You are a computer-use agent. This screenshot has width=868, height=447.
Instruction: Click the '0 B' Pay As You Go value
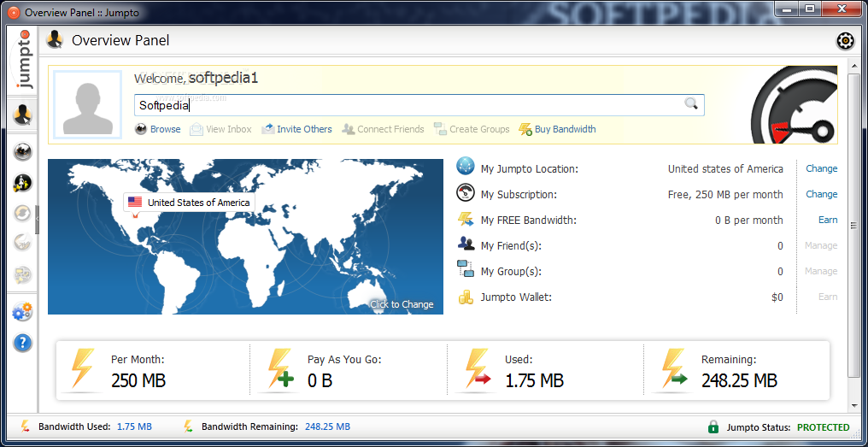point(320,380)
